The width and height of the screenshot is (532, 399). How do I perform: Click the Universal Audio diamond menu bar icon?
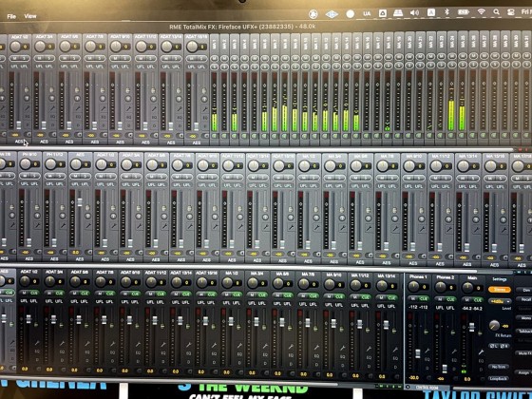(332, 14)
